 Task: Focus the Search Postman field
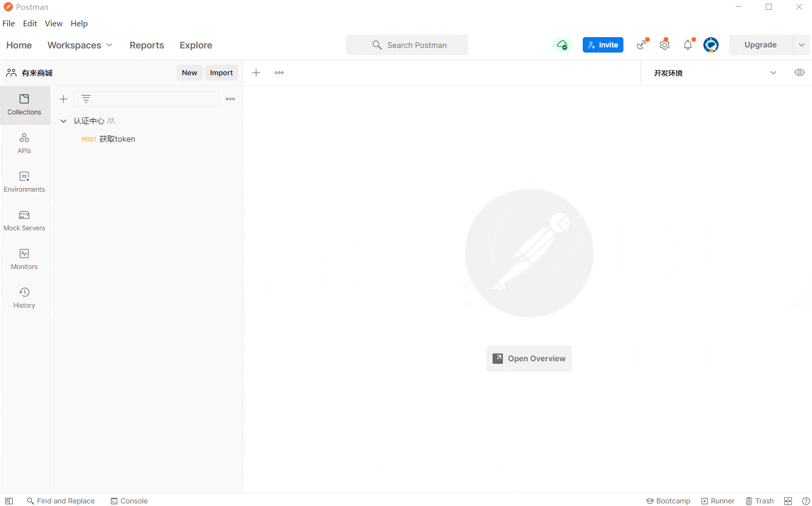click(407, 45)
